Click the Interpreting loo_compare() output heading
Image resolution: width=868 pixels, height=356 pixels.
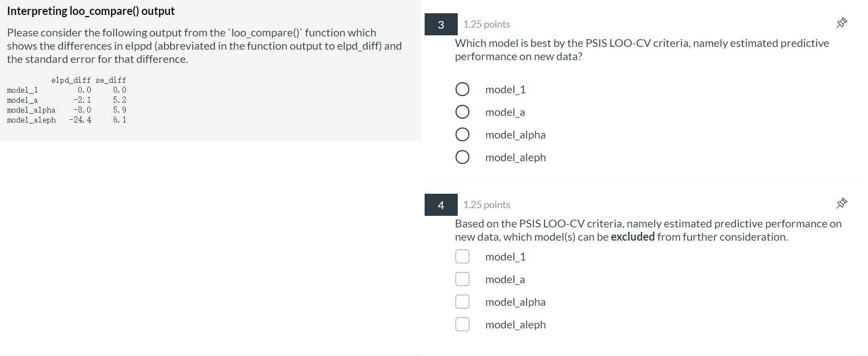[x=91, y=11]
